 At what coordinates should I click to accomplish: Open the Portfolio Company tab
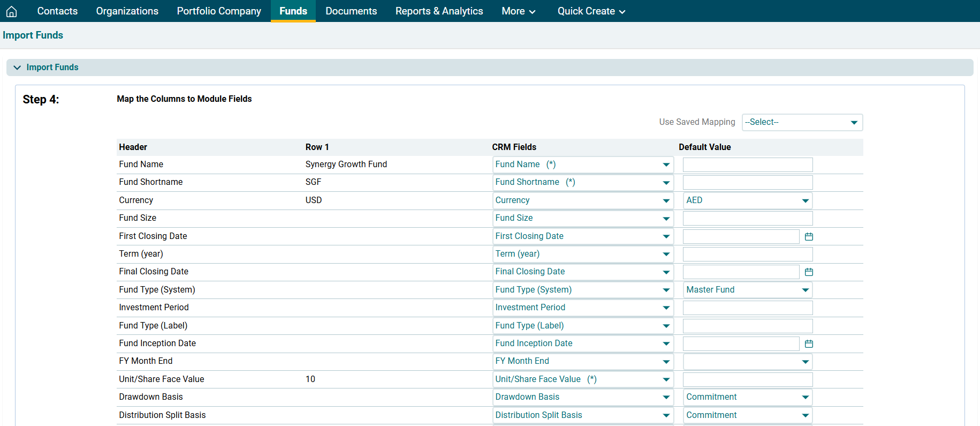click(x=219, y=11)
